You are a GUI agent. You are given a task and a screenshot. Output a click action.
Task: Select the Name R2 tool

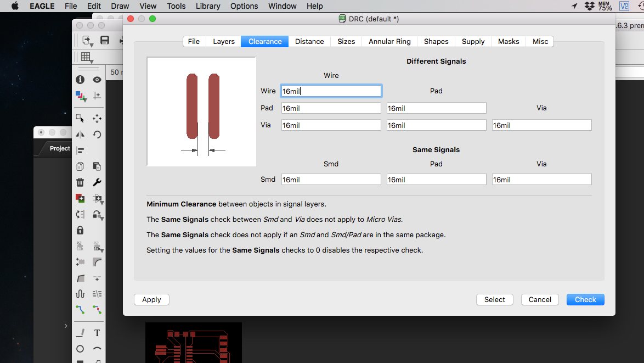pos(80,246)
